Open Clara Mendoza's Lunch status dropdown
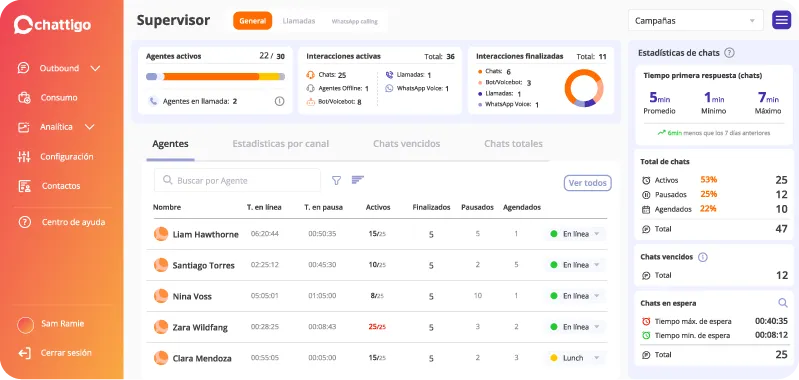 tap(575, 358)
